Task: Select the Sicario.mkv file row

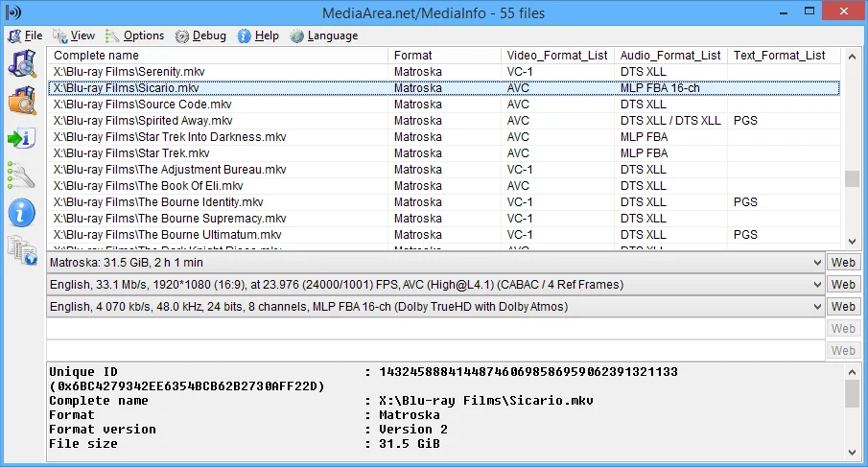Action: tap(444, 88)
